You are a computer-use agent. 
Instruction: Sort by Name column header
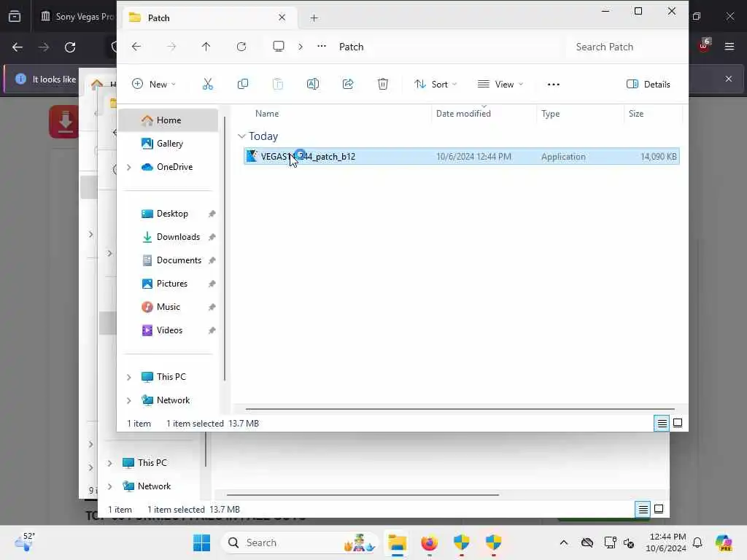(267, 114)
